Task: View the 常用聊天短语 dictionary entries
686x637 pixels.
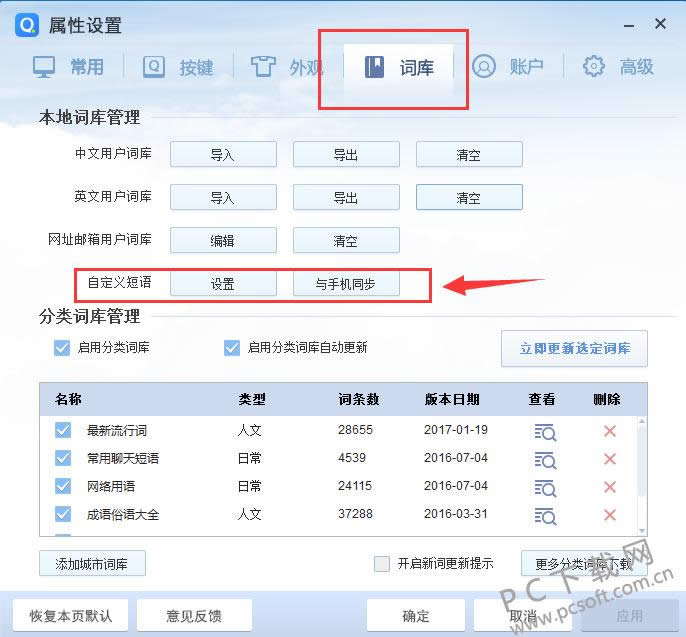Action: pos(545,459)
